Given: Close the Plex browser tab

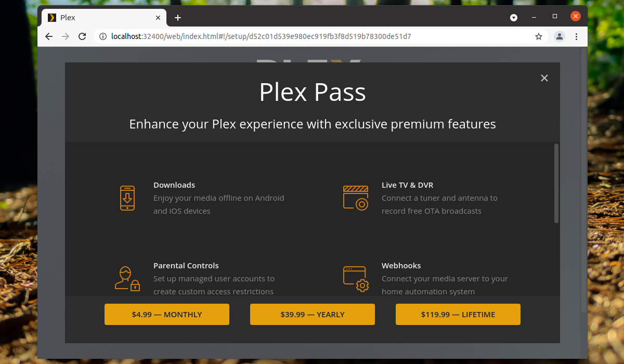Looking at the screenshot, I should [x=159, y=18].
